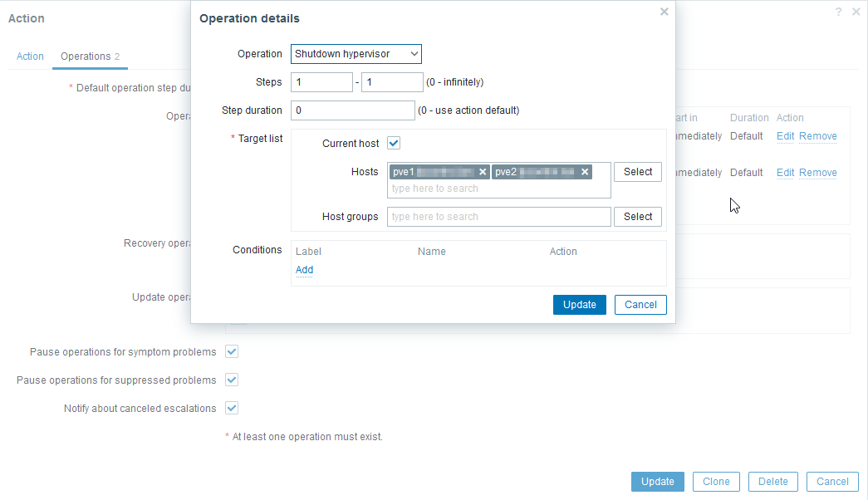Add a new condition via Add link
The image size is (868, 500).
(304, 270)
